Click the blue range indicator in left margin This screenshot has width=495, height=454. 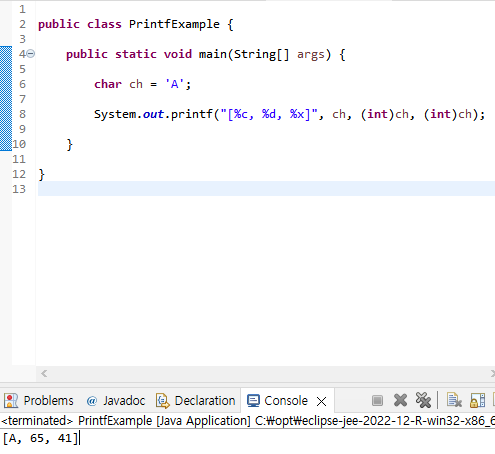[6, 99]
